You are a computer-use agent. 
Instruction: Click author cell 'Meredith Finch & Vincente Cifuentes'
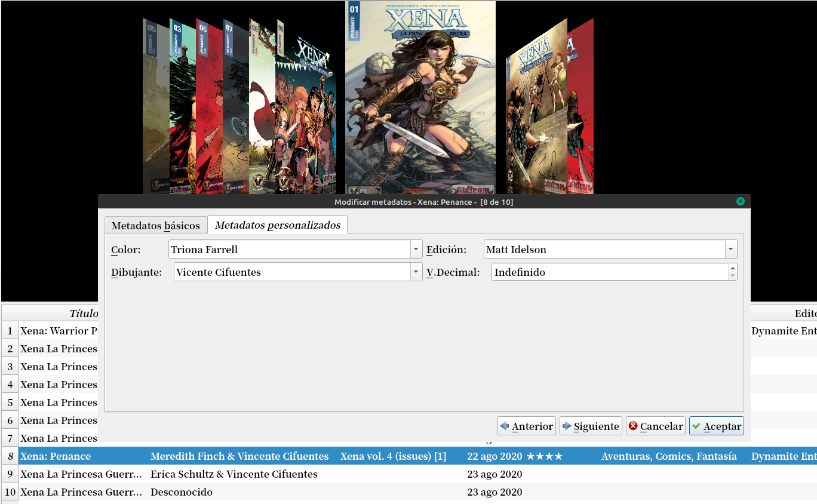pos(239,456)
